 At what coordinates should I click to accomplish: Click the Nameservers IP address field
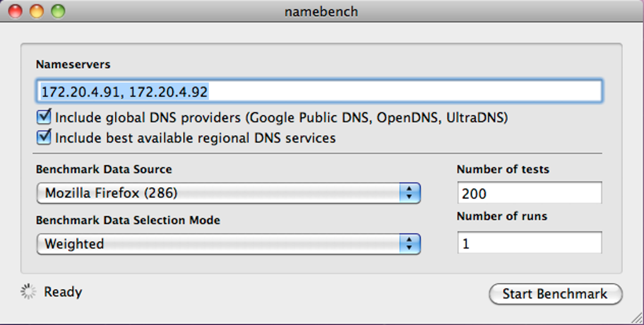[x=319, y=92]
